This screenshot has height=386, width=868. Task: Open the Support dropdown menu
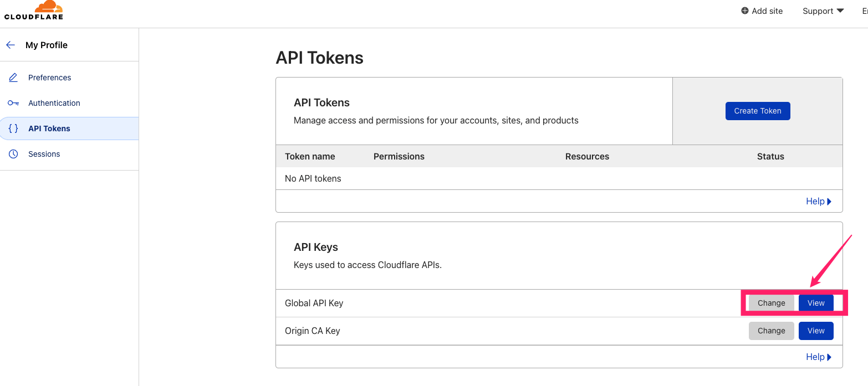tap(823, 11)
